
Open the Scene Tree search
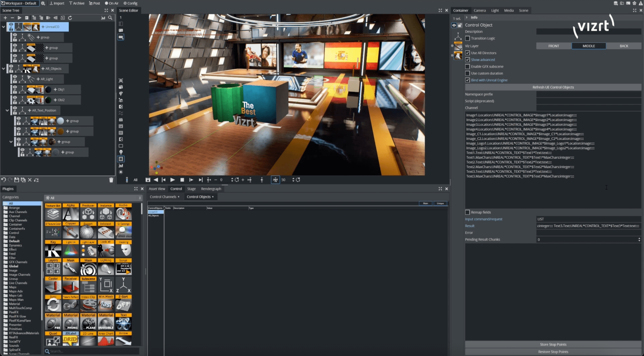tap(110, 18)
